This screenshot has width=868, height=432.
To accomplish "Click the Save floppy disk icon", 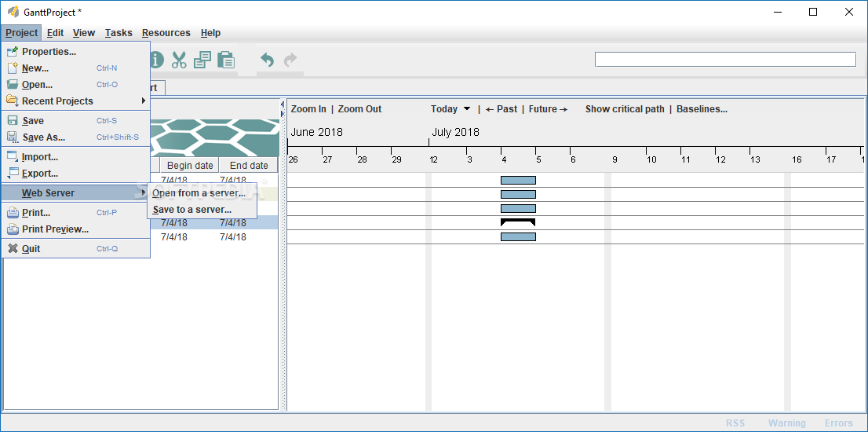I will [13, 121].
